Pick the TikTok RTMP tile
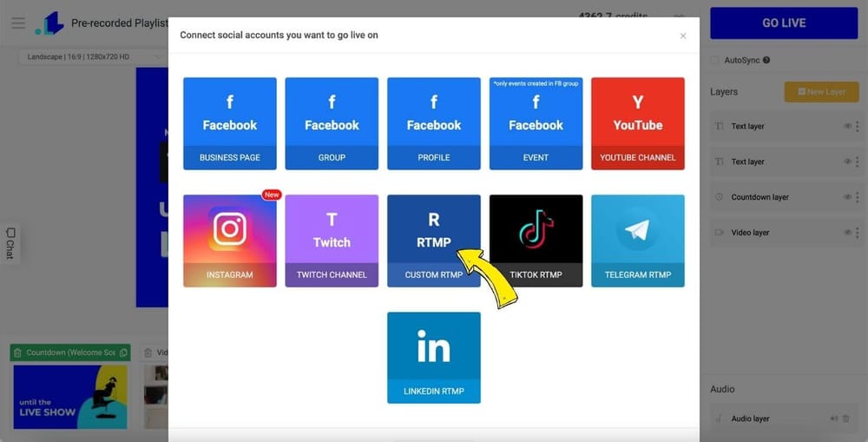 tap(536, 241)
